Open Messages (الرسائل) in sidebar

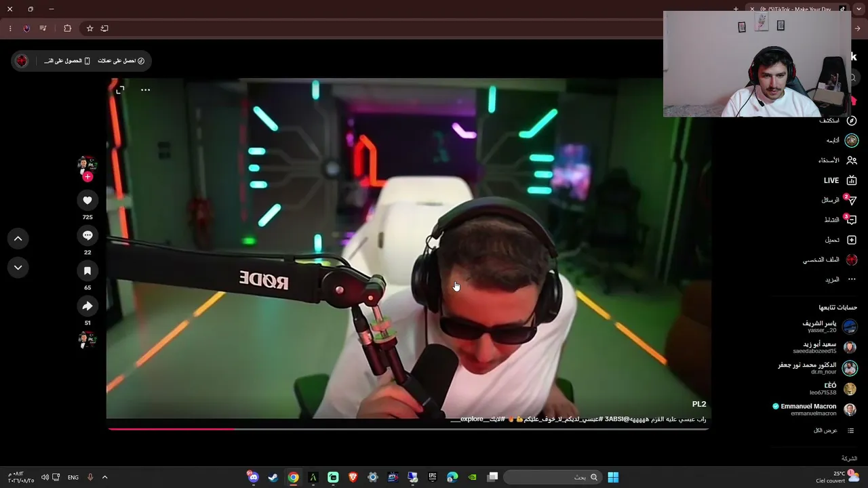[838, 200]
